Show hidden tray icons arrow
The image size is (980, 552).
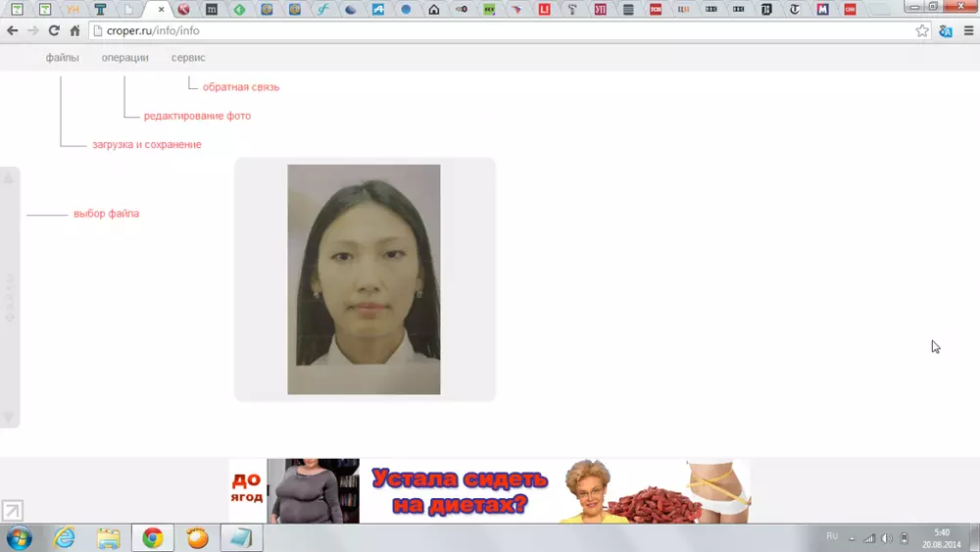click(851, 538)
